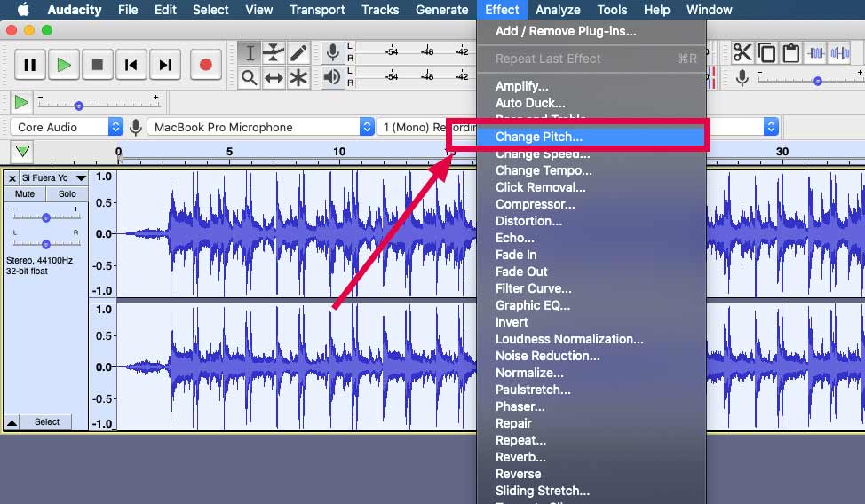Collapse the track with the up-arrow button

click(x=12, y=422)
